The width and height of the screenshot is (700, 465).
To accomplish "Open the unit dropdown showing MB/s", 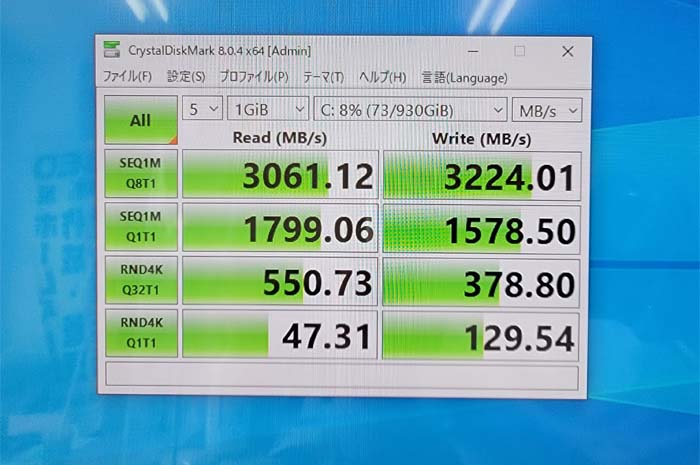I will [x=547, y=111].
